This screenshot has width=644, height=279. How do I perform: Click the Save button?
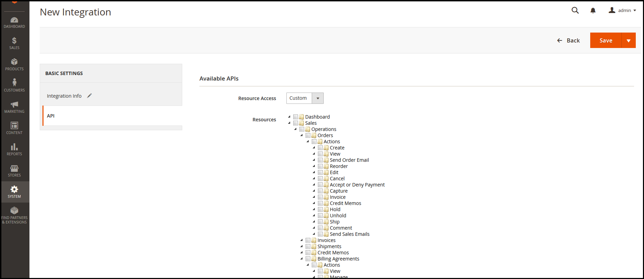[x=606, y=40]
